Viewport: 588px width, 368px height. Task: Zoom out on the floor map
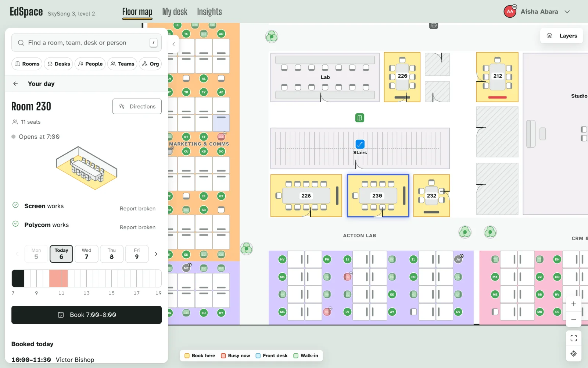click(x=574, y=319)
